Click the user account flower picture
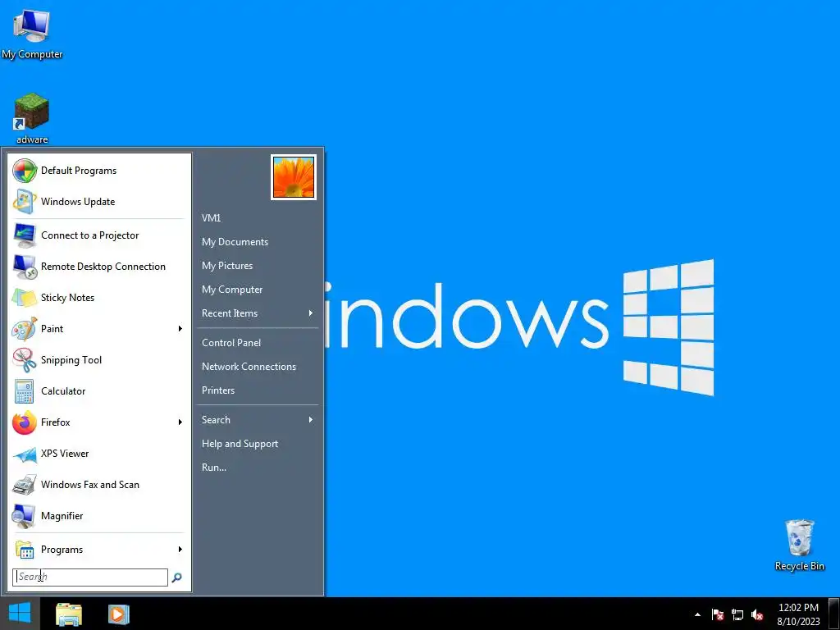 (294, 177)
